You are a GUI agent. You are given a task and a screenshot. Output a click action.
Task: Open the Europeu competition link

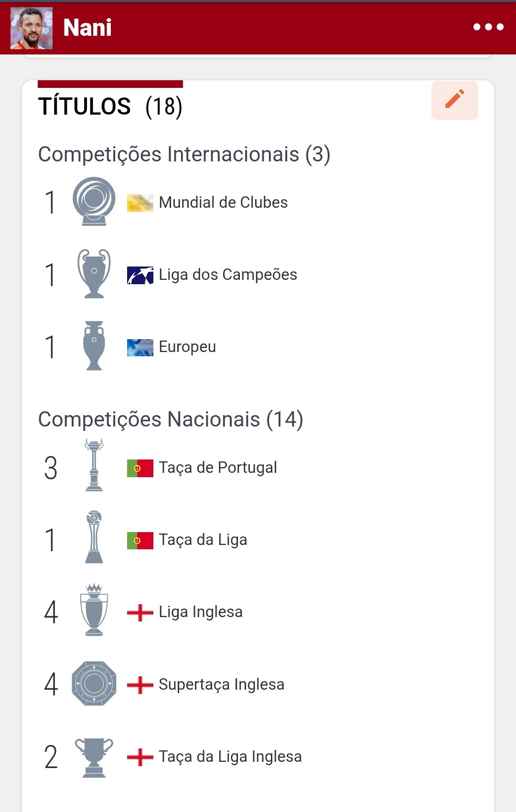point(187,347)
